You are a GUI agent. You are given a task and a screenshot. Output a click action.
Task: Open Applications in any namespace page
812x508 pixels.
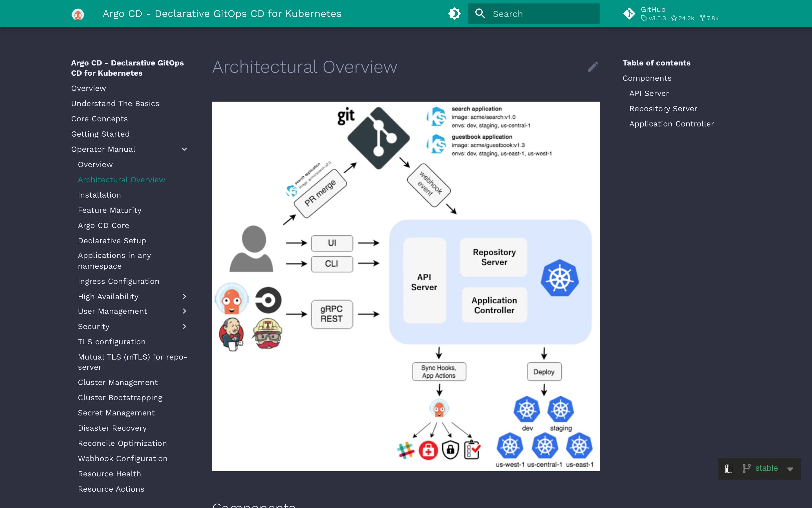click(x=114, y=261)
